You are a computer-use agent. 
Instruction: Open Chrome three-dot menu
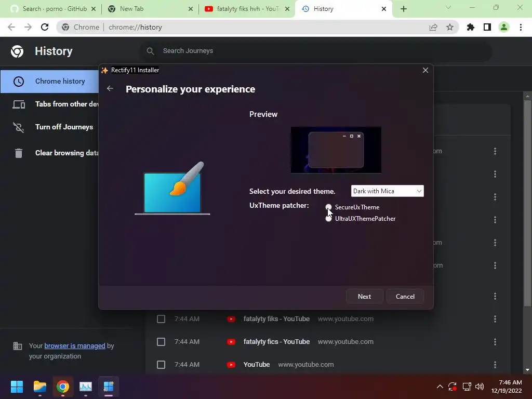point(521,27)
